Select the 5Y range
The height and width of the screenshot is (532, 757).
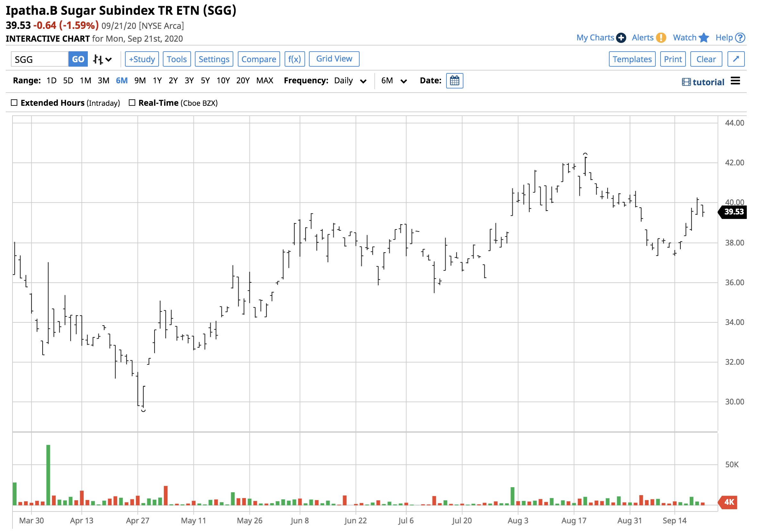(205, 81)
